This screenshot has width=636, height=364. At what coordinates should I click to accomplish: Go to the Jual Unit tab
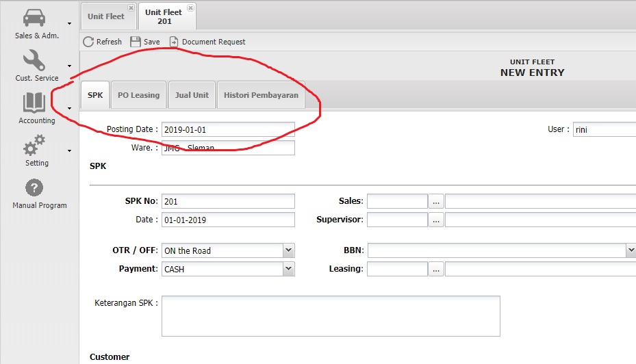(x=192, y=95)
